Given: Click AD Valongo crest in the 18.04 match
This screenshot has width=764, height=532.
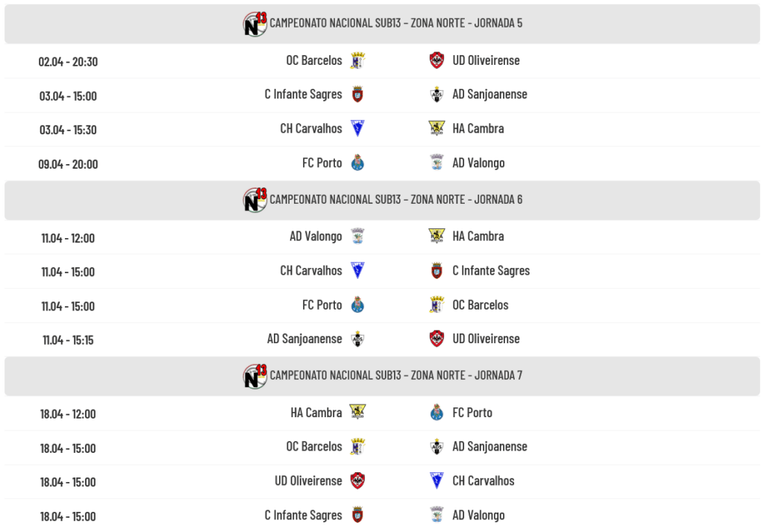Looking at the screenshot, I should click(436, 515).
